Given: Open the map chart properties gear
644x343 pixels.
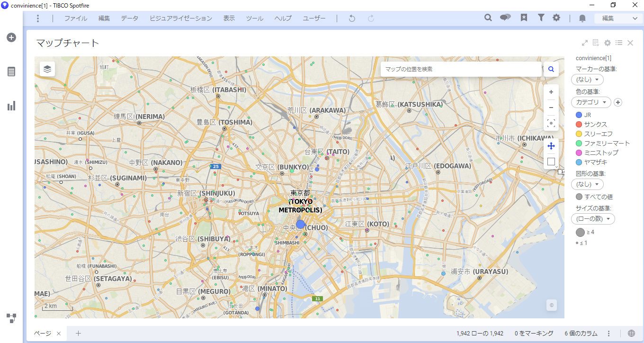Looking at the screenshot, I should coord(608,43).
